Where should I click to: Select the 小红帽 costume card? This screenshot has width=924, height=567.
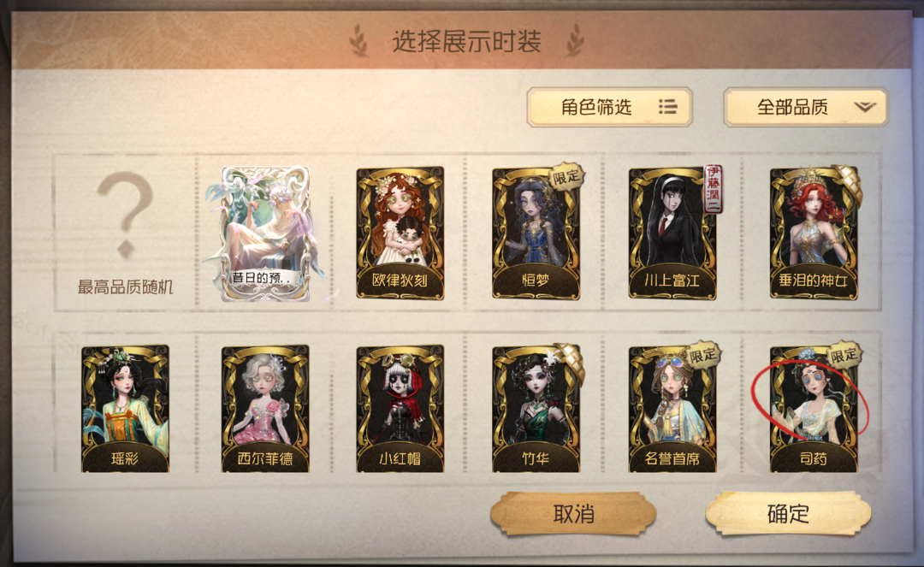coord(400,409)
